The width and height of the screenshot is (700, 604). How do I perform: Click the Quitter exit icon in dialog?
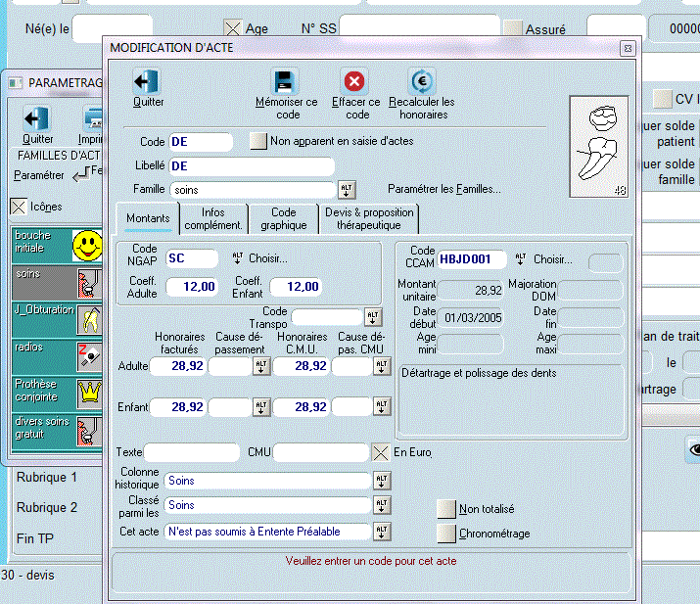[147, 82]
